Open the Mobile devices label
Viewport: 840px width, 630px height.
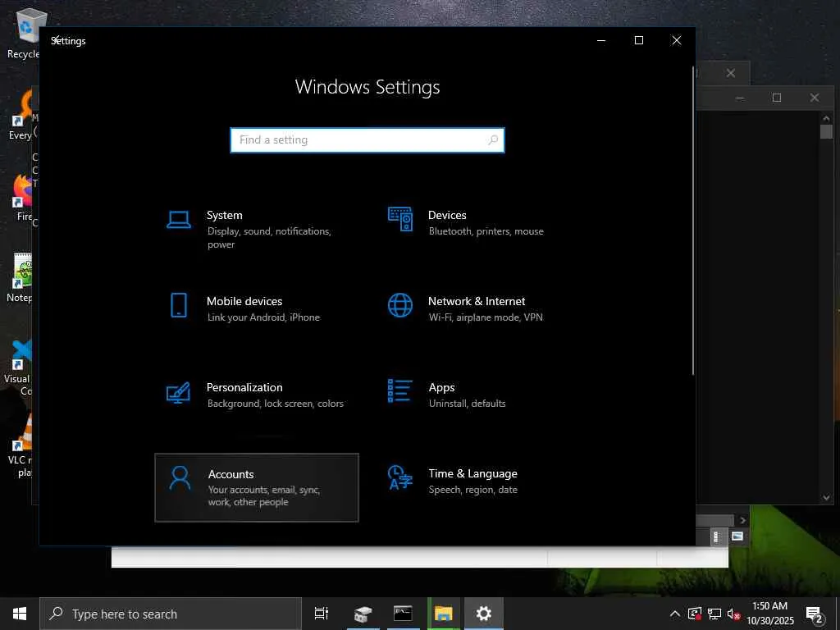tap(244, 301)
